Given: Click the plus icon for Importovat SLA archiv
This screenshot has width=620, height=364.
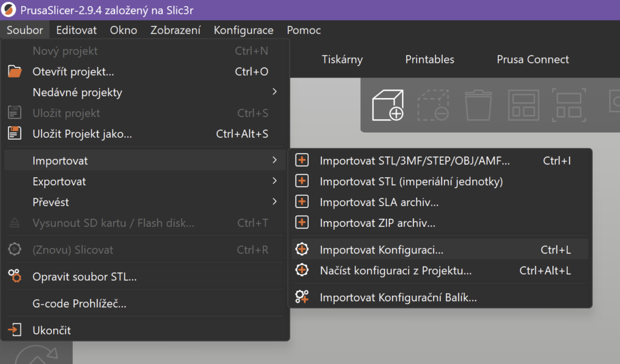Looking at the screenshot, I should click(x=302, y=202).
